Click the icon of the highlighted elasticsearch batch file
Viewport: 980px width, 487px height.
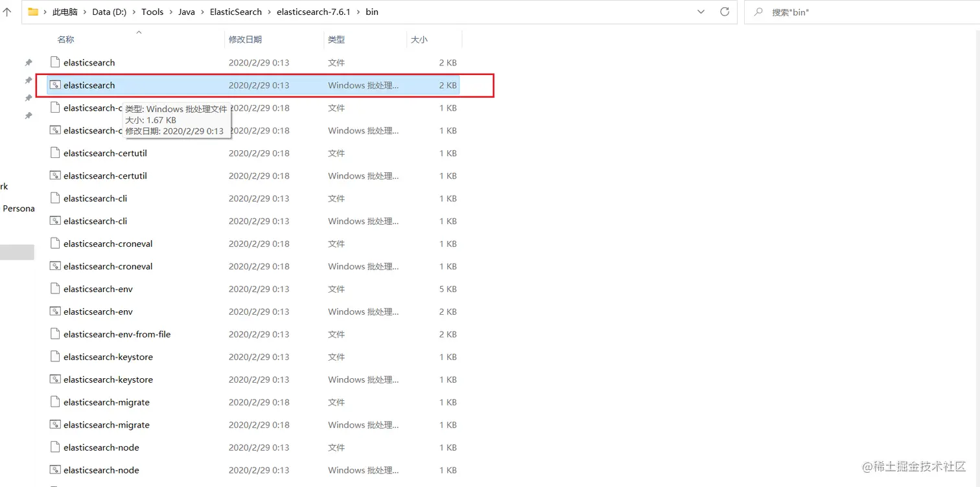coord(55,85)
